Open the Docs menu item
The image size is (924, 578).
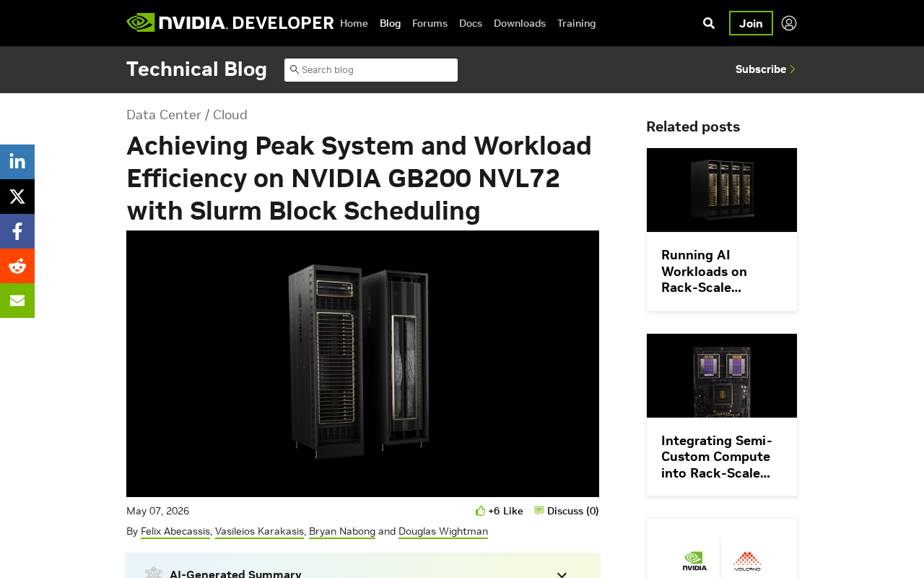point(471,23)
